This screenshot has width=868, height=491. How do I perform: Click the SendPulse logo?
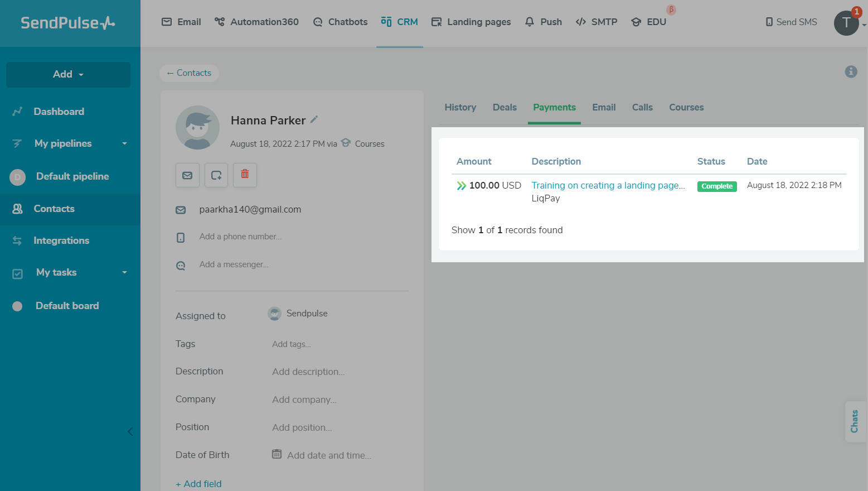[x=68, y=23]
